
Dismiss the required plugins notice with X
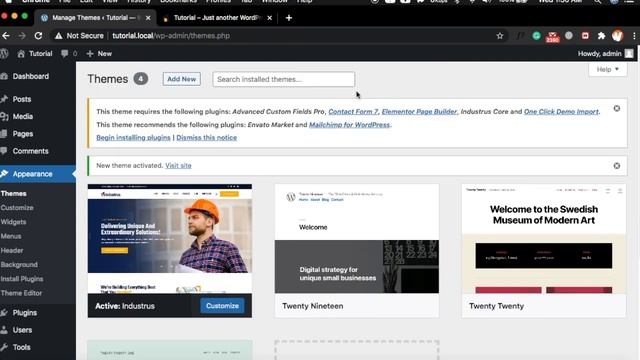617,109
